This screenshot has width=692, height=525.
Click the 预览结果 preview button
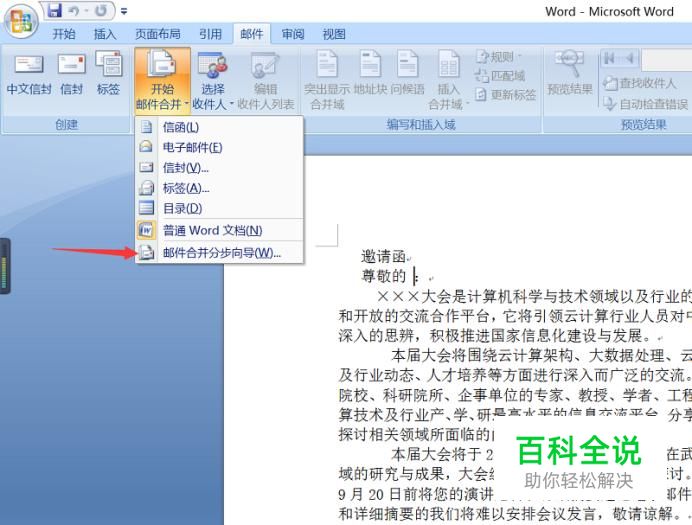pos(570,74)
